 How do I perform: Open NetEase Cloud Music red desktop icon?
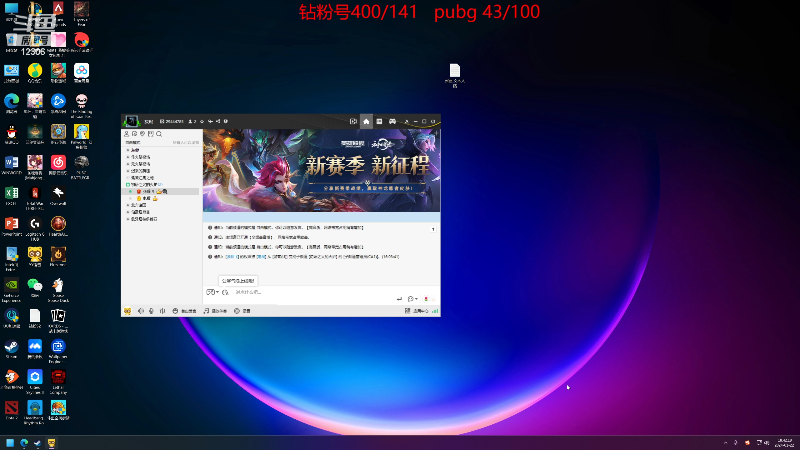coord(58,165)
